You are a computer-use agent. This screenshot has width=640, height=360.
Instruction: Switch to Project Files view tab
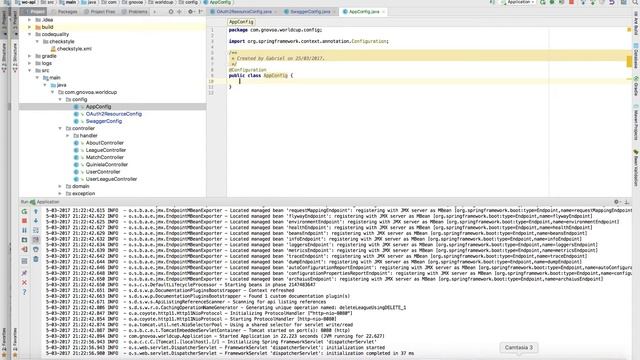(x=100, y=12)
